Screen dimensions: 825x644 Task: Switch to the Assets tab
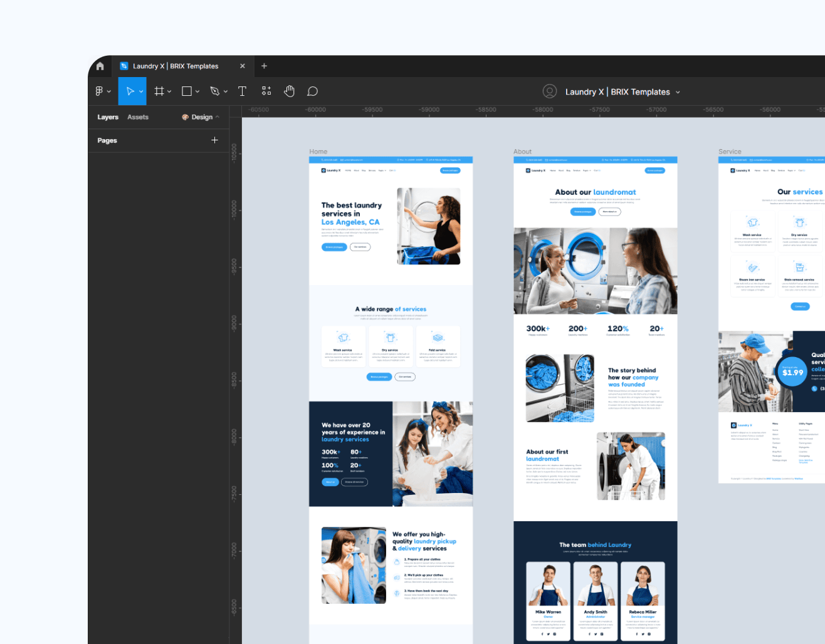click(137, 117)
